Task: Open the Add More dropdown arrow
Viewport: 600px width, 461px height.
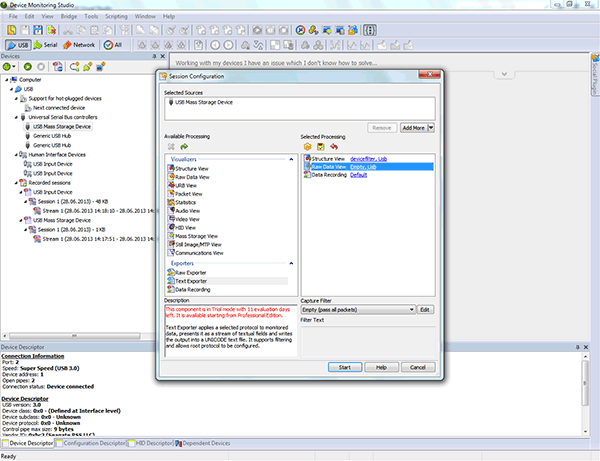Action: (x=431, y=127)
